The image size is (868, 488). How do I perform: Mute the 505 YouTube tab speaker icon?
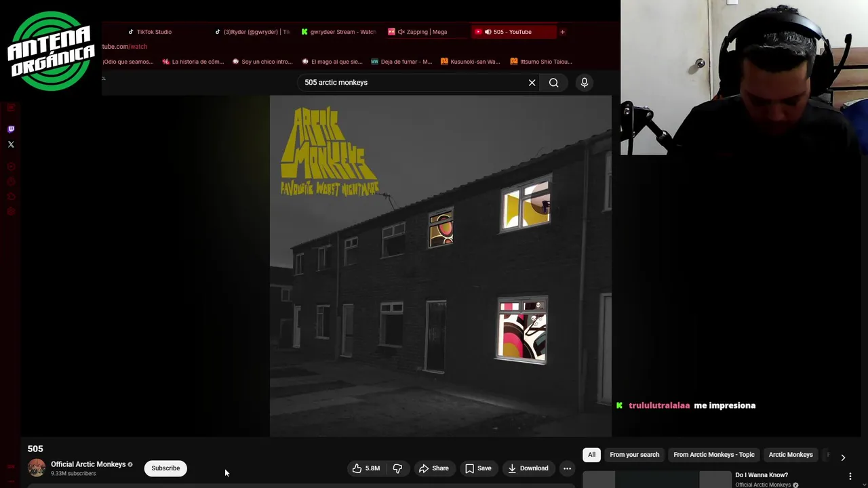point(488,32)
